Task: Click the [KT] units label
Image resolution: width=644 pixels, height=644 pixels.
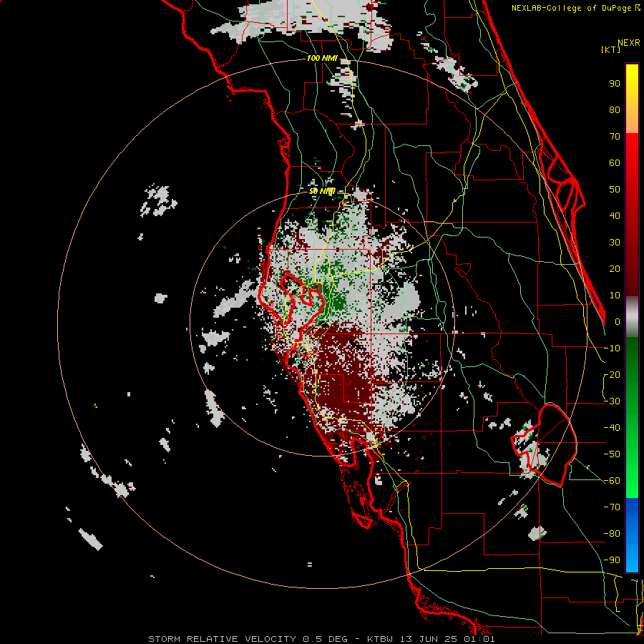Action: 611,49
